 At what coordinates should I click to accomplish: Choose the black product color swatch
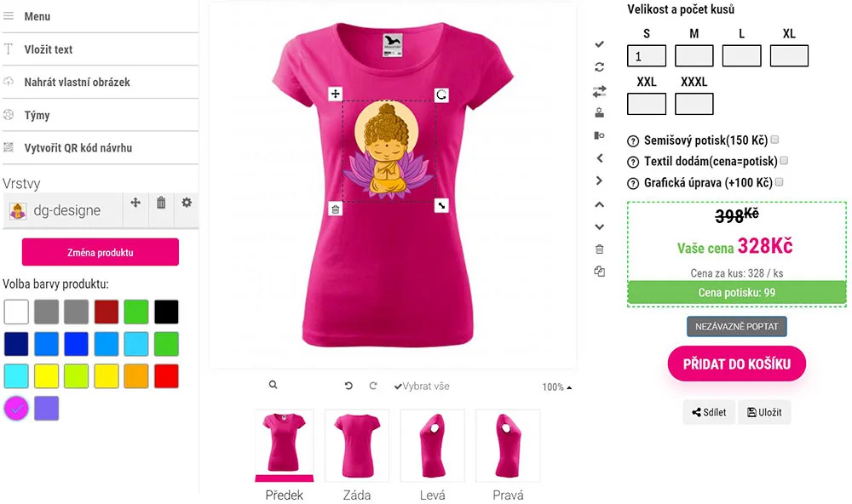pyautogui.click(x=166, y=312)
